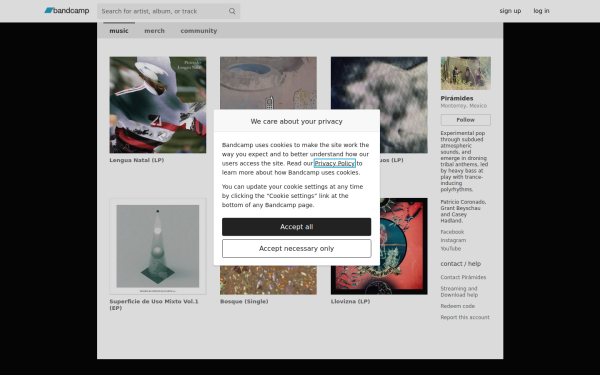Open the Superficie de Uso Mixto cover
The image size is (600, 375).
point(158,246)
